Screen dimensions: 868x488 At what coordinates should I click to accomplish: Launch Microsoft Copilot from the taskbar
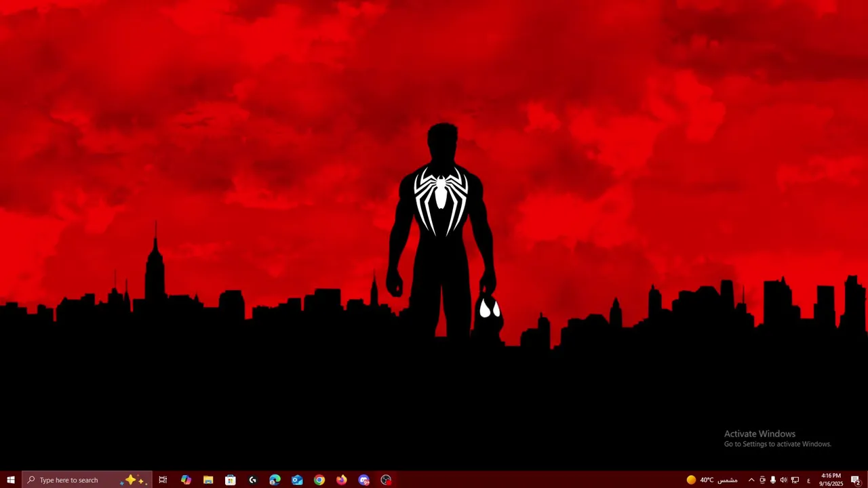point(186,480)
